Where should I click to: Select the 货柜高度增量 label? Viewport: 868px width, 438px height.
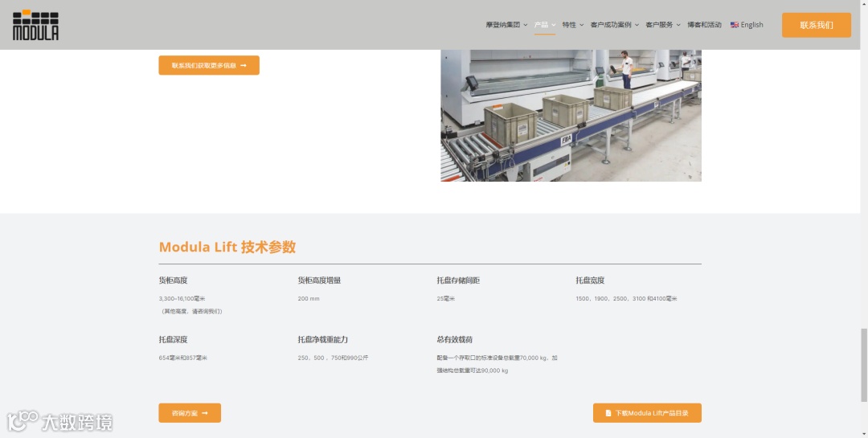(319, 280)
